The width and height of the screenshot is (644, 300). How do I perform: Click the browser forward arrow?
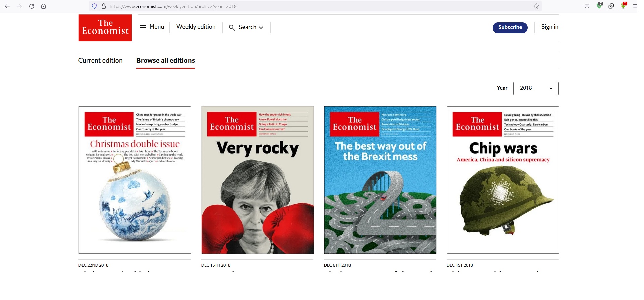[x=19, y=6]
